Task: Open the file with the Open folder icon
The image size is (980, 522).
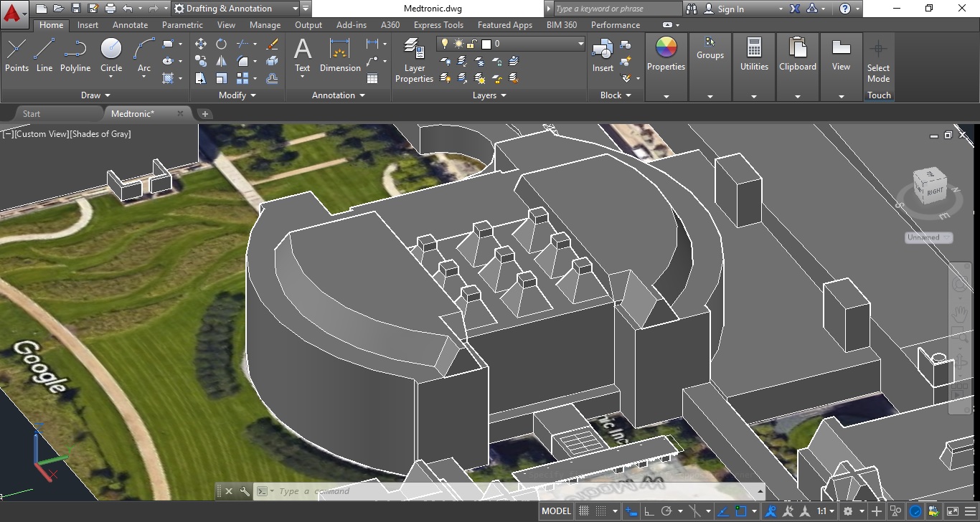Action: pyautogui.click(x=59, y=9)
